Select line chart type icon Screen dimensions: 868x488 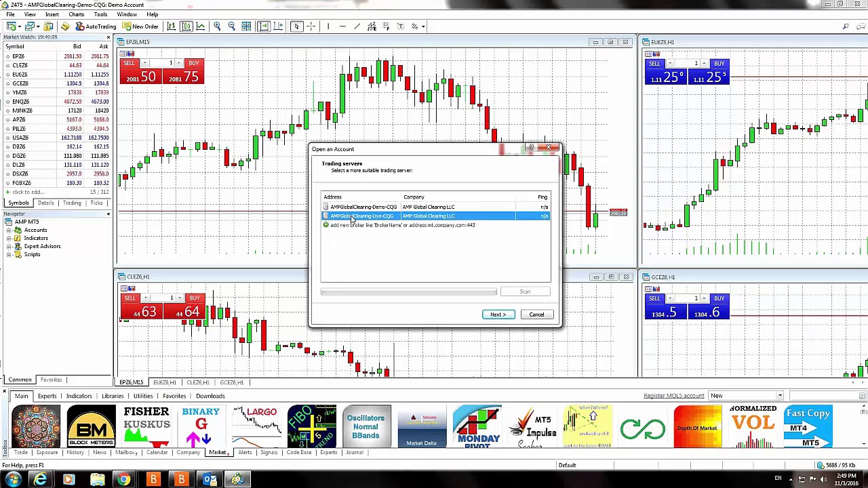(201, 26)
